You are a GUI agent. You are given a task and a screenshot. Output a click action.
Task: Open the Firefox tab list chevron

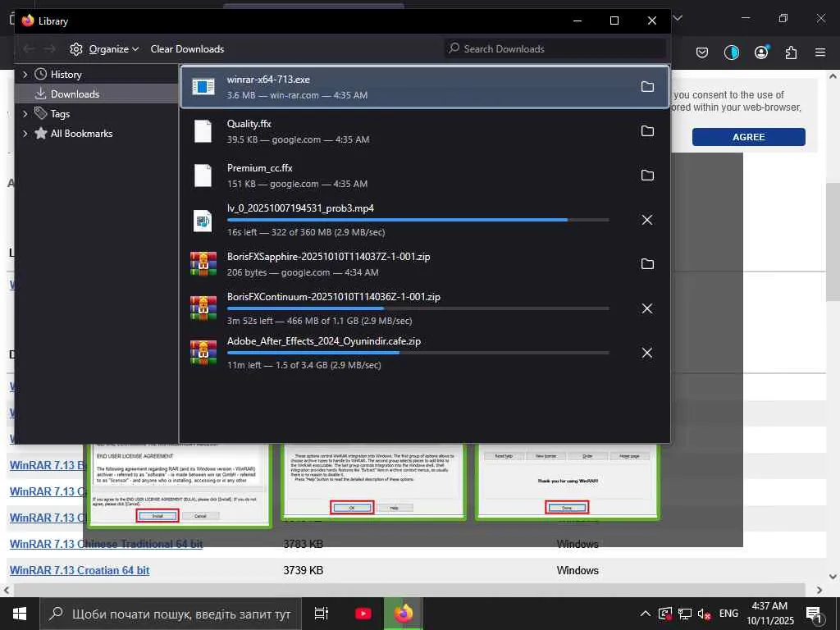point(678,19)
